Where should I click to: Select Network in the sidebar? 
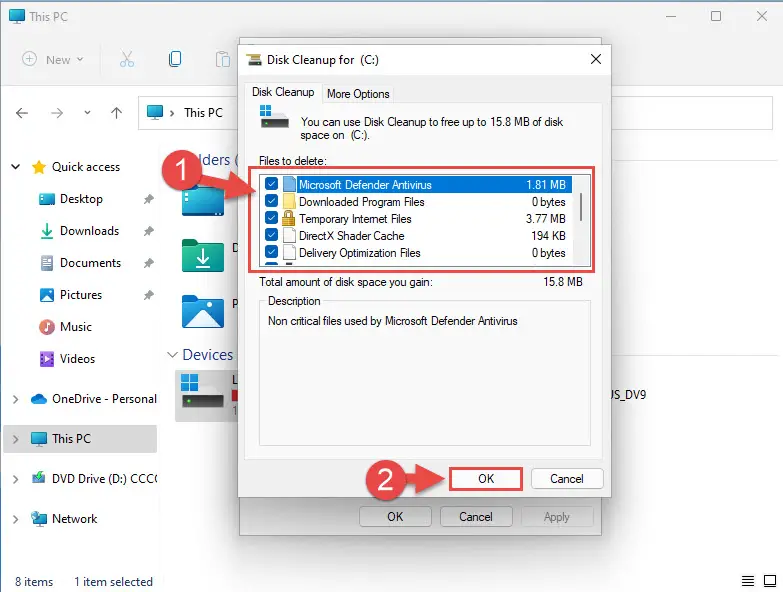74,519
